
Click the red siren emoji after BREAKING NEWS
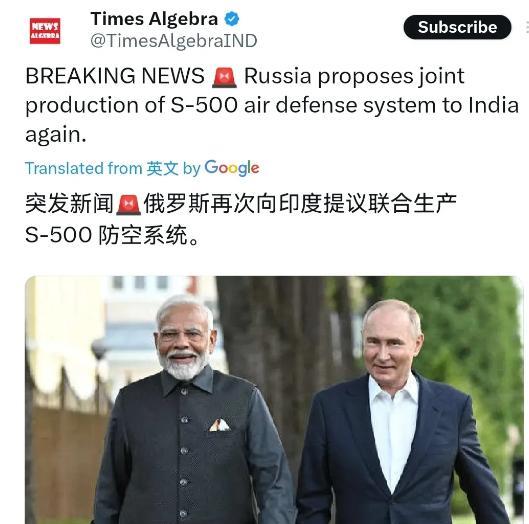(x=224, y=77)
